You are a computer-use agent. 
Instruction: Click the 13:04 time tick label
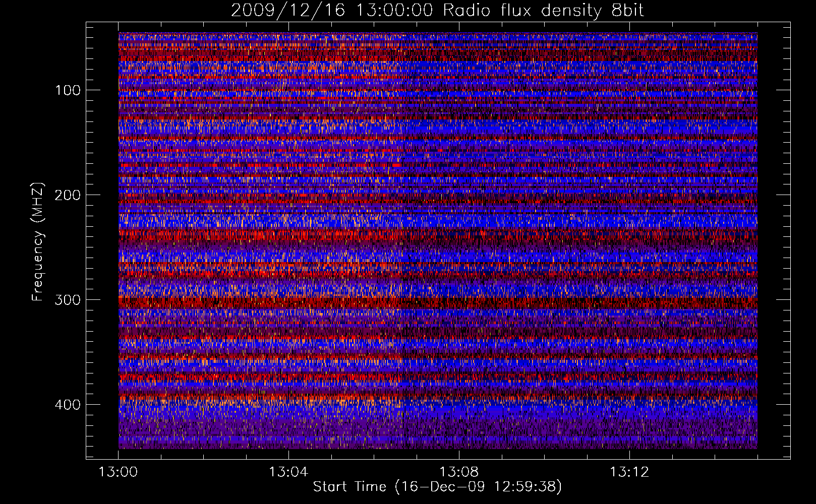pos(288,472)
